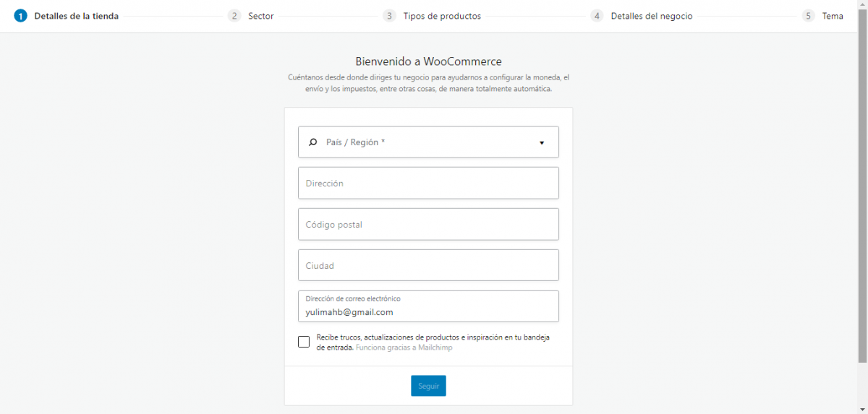Select the Tema step label

(x=833, y=16)
